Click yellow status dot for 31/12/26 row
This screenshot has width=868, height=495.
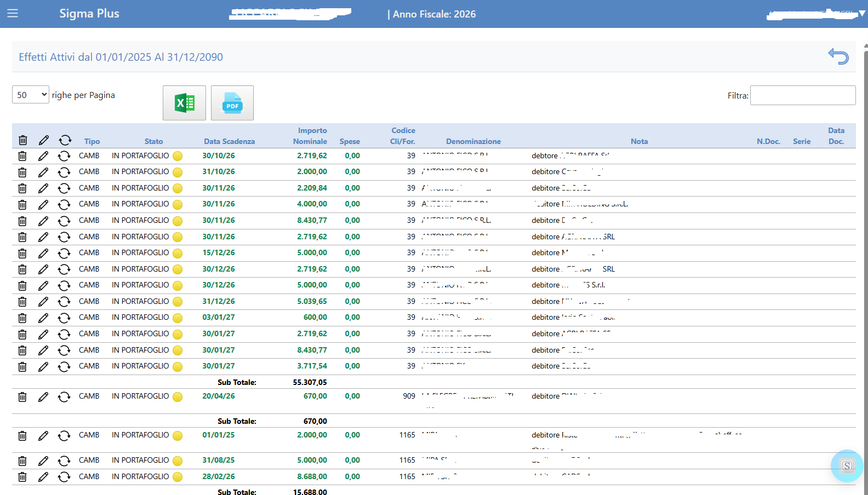(178, 302)
